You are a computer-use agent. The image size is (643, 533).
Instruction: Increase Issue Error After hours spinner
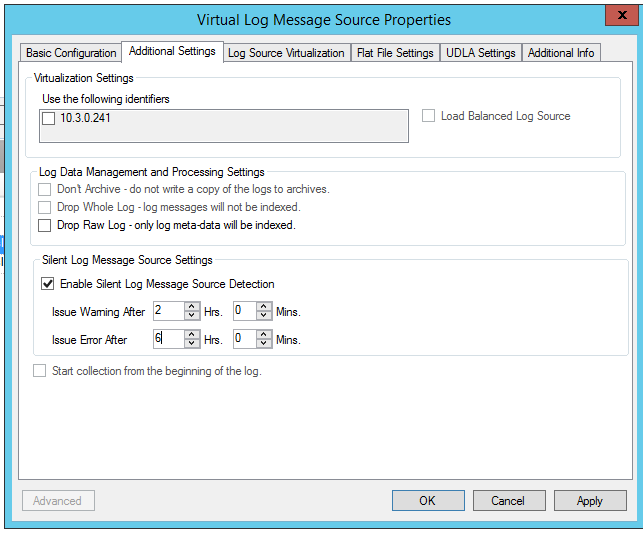pos(192,335)
